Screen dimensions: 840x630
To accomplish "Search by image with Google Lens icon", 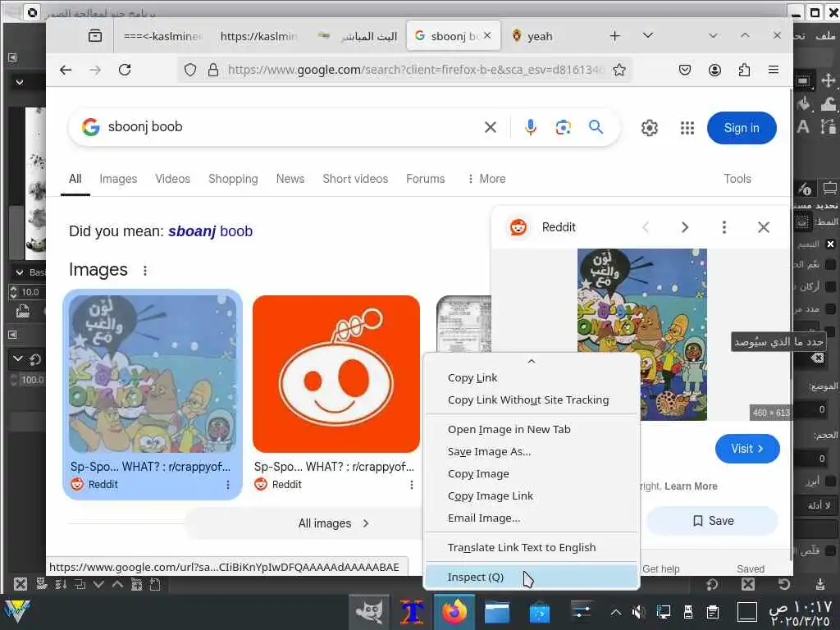I will click(563, 127).
